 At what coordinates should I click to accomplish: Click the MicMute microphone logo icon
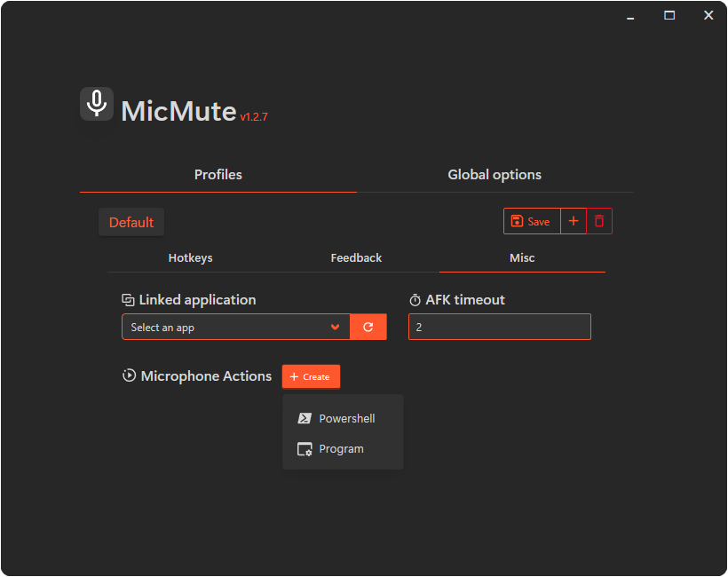97,104
